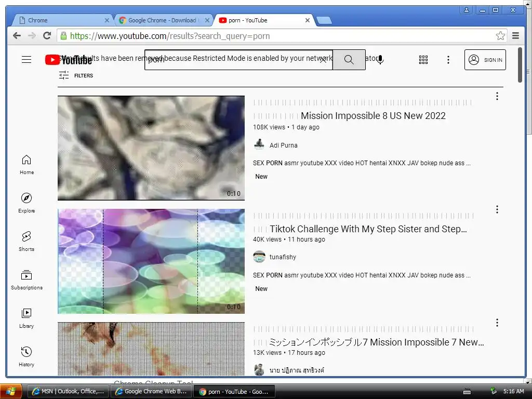Click the system tray keyboard icon
Viewport: 532px width, 399px height.
pyautogui.click(x=467, y=392)
